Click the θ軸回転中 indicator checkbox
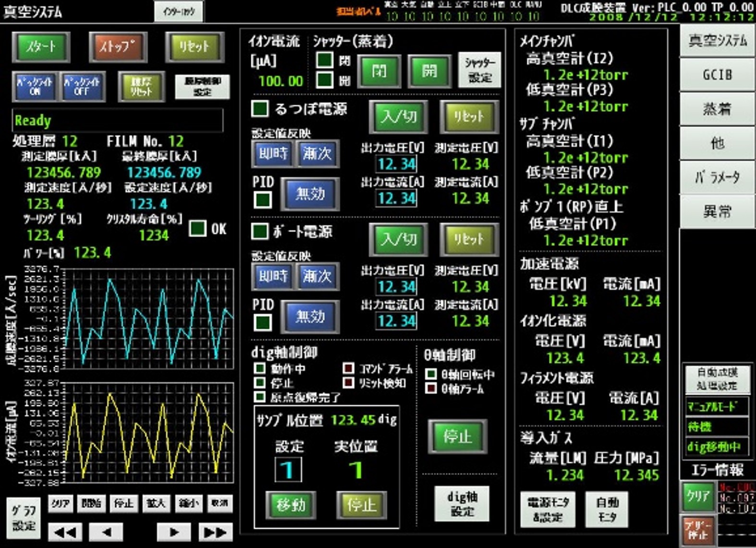Screen dimensions: 756x548 pos(431,374)
